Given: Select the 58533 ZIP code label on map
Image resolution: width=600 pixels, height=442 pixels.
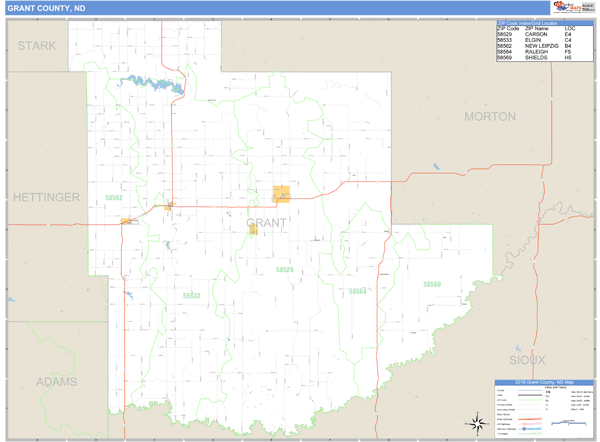Looking at the screenshot, I should pos(191,296).
